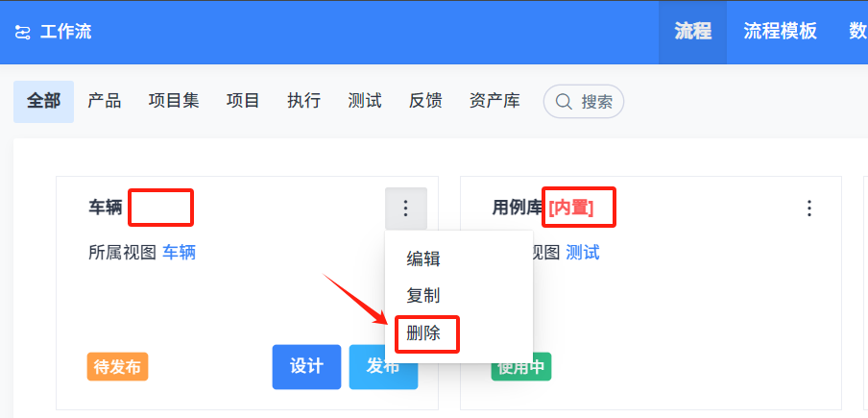
Task: Switch to the 流程 top tab
Action: click(692, 32)
